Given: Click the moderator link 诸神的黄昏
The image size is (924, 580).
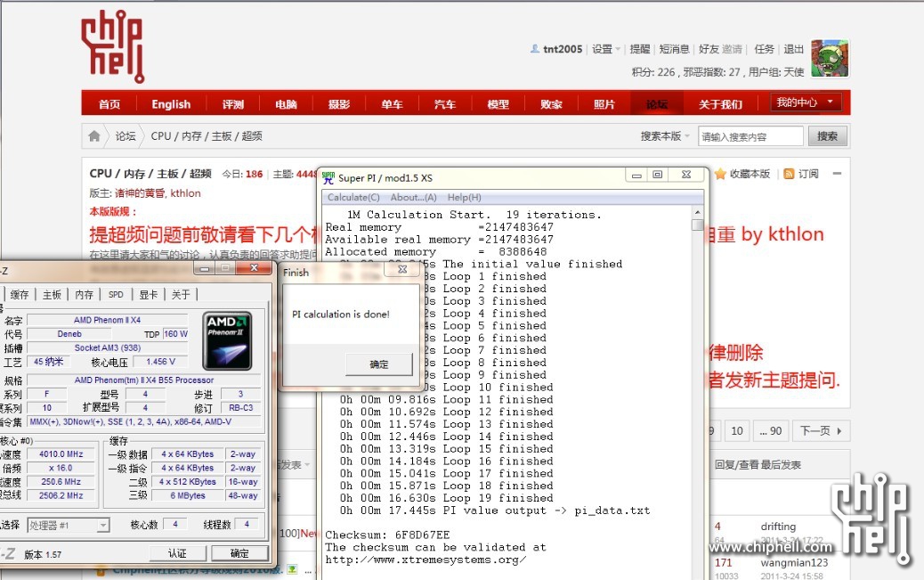Looking at the screenshot, I should click(141, 193).
